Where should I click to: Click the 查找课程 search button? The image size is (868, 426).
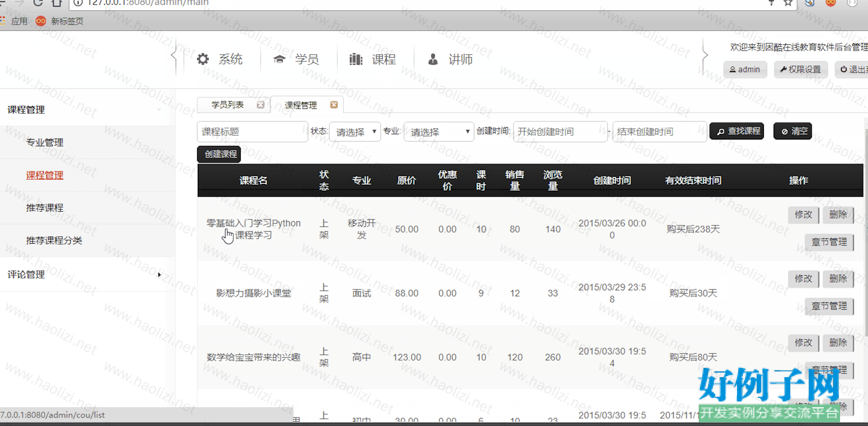click(x=737, y=131)
